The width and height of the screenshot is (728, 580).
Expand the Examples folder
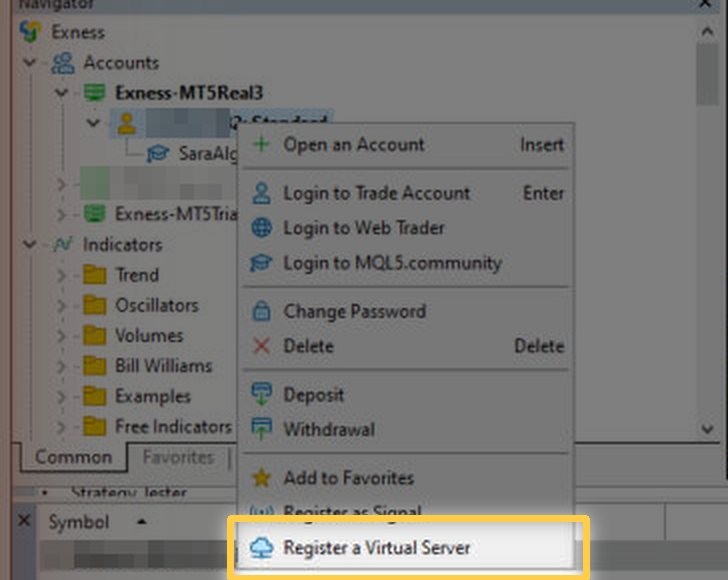61,396
